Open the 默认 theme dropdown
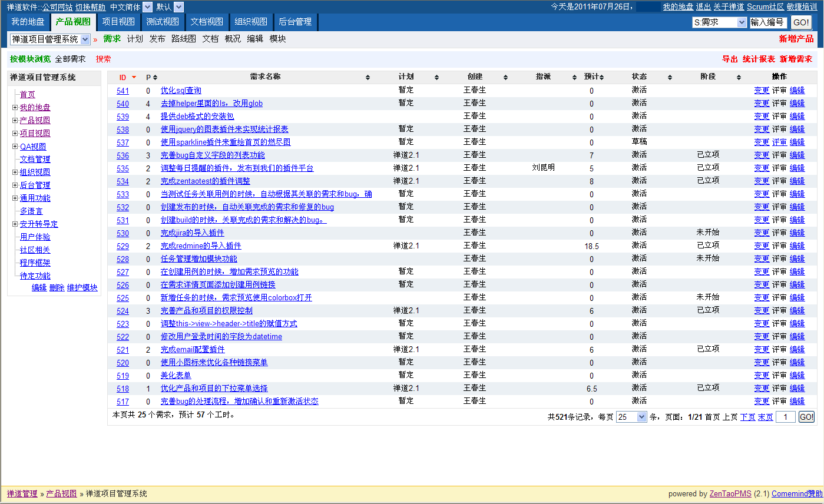 pyautogui.click(x=179, y=7)
